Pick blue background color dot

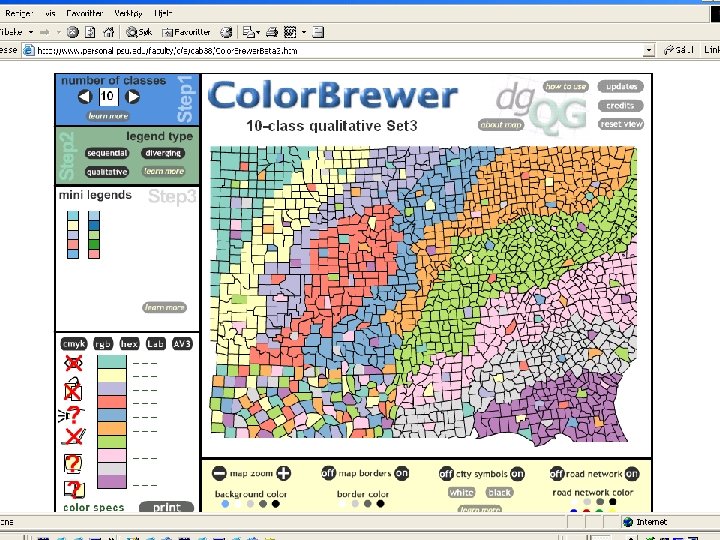(225, 504)
